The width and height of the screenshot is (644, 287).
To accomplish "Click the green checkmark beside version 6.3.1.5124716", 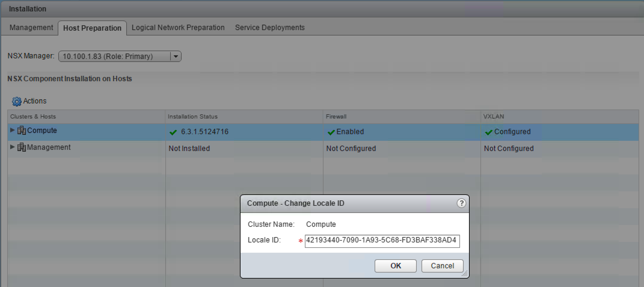I will point(173,132).
